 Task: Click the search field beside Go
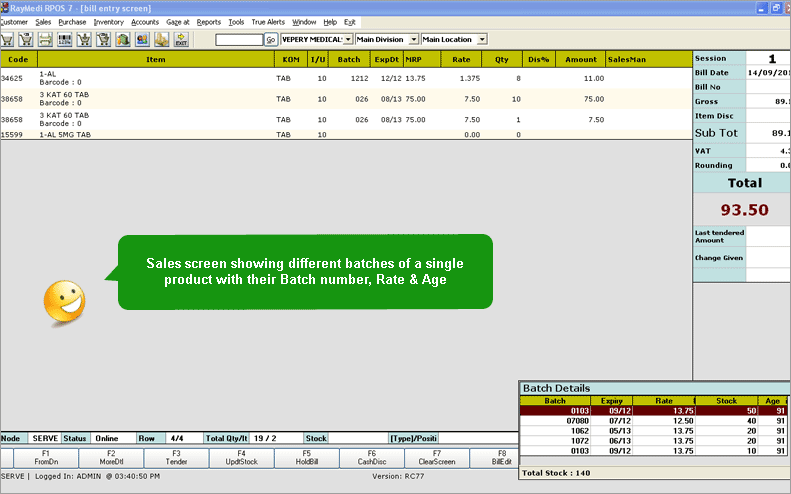tap(238, 40)
